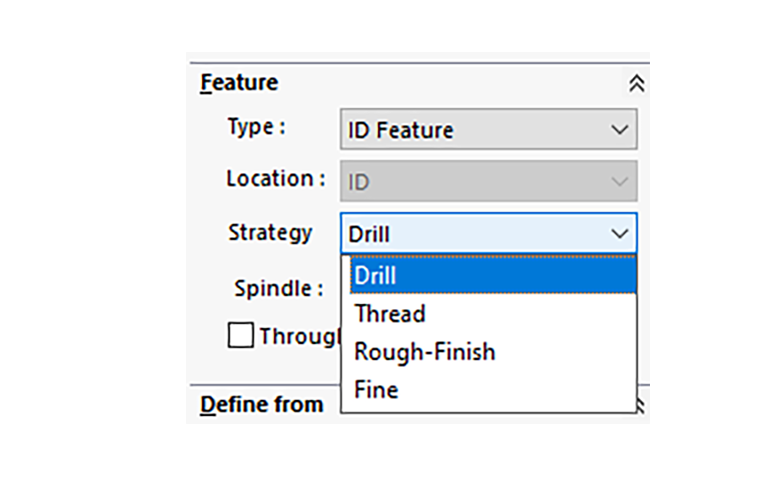
Task: Click the Type label text
Action: click(x=256, y=128)
